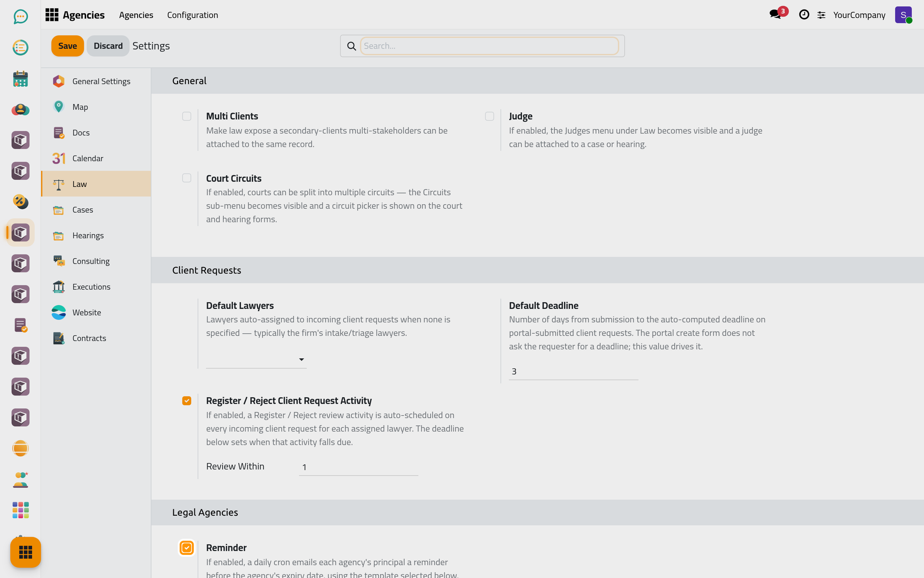Open the to-do list app icon
Image resolution: width=924 pixels, height=578 pixels.
pos(20,48)
